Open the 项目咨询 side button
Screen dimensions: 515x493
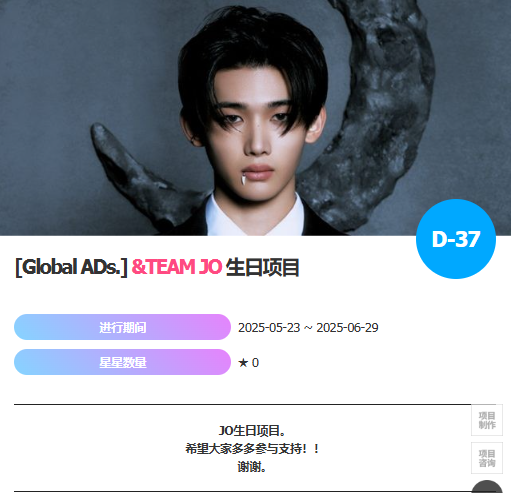(487, 458)
